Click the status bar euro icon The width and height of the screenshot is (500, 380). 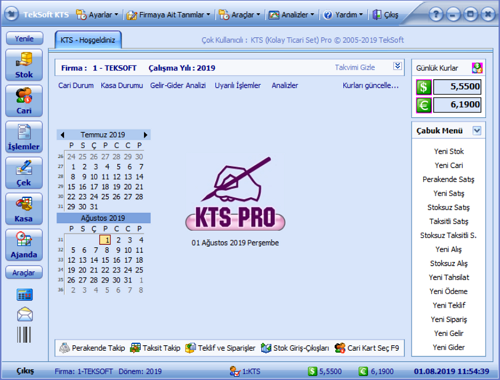[363, 371]
